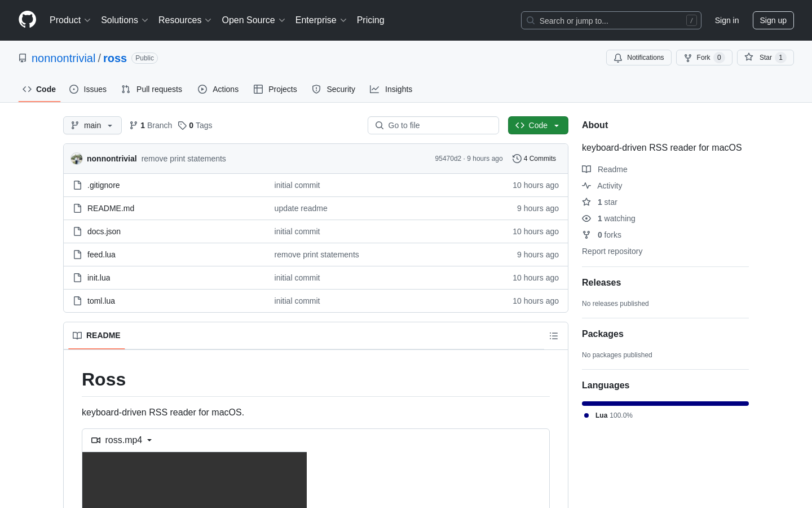Click the file icon next to feed.lua

pyautogui.click(x=78, y=255)
